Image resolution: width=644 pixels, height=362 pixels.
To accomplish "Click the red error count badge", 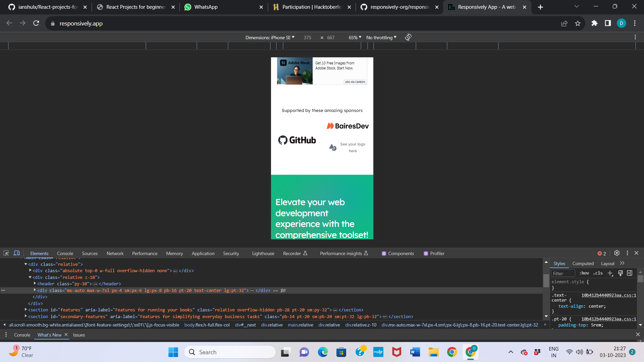I will (602, 253).
